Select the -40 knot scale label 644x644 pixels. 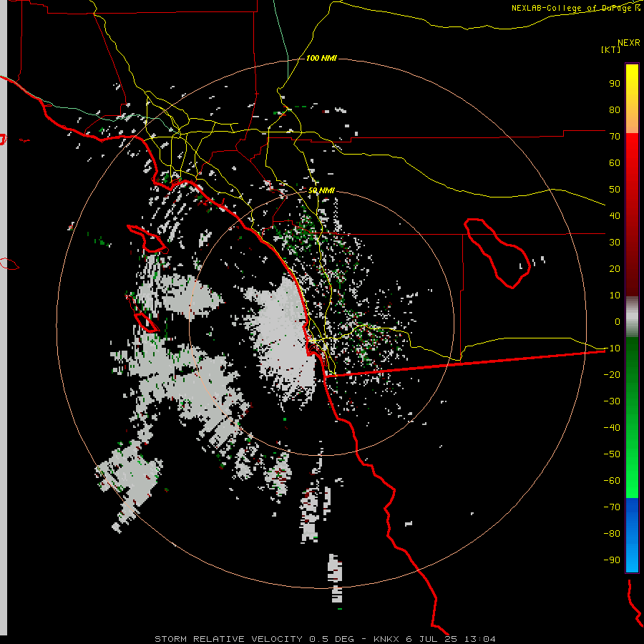click(x=612, y=428)
